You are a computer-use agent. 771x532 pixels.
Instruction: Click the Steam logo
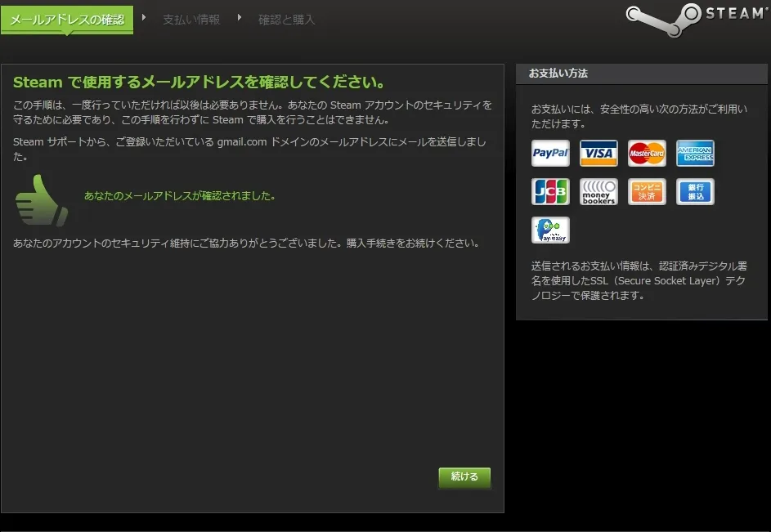coord(697,20)
